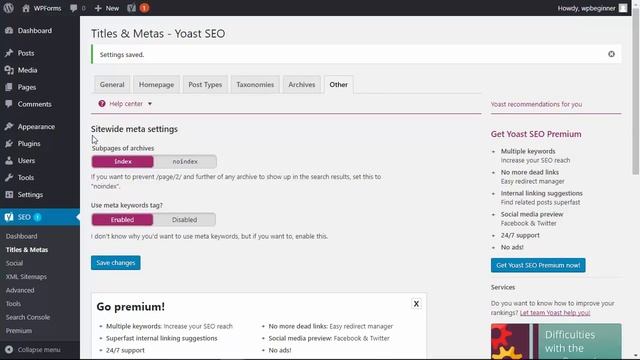Open the WordPress logo menu

(9, 8)
